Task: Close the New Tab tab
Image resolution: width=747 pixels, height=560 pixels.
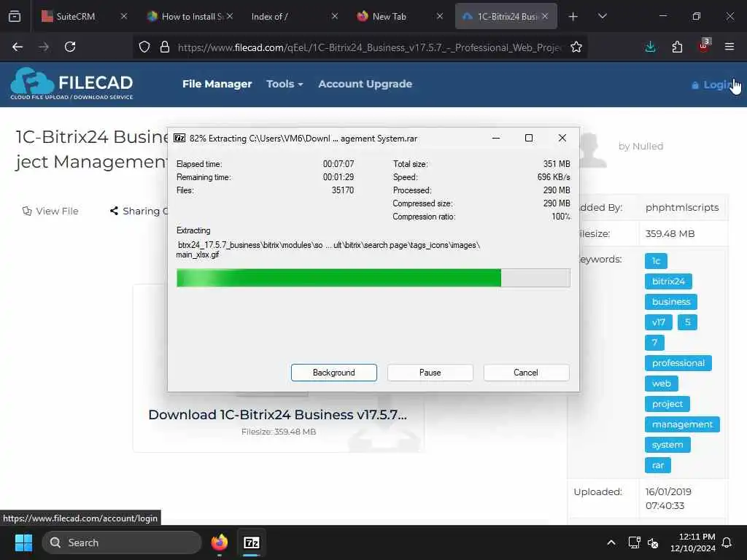Action: pyautogui.click(x=439, y=16)
